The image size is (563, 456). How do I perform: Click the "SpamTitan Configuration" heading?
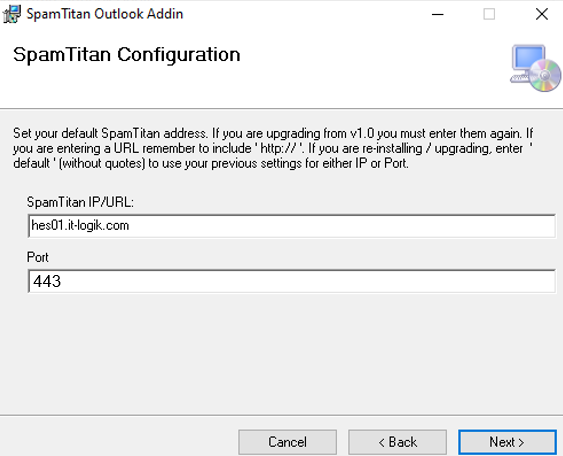click(x=126, y=55)
